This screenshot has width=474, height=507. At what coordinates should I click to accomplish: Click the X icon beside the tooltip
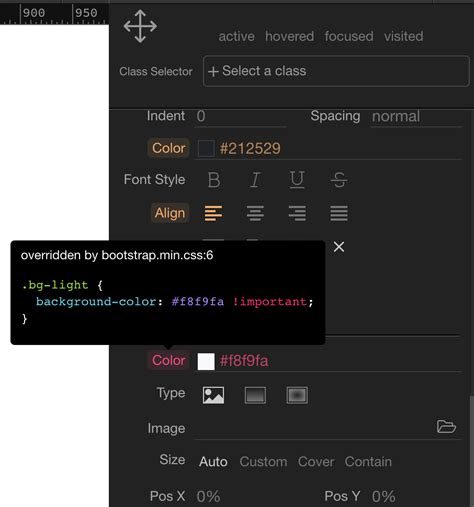point(339,247)
